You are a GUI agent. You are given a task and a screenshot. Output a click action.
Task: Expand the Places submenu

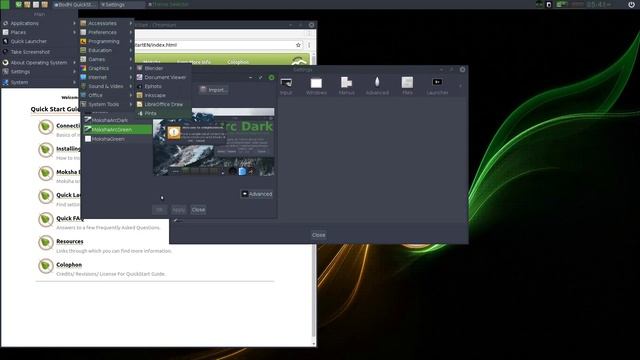tap(39, 32)
